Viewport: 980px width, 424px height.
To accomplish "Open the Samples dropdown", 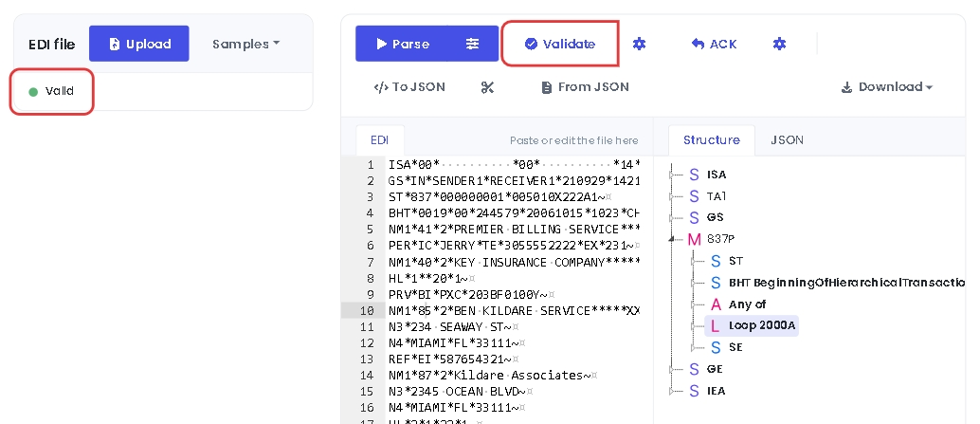I will click(245, 44).
